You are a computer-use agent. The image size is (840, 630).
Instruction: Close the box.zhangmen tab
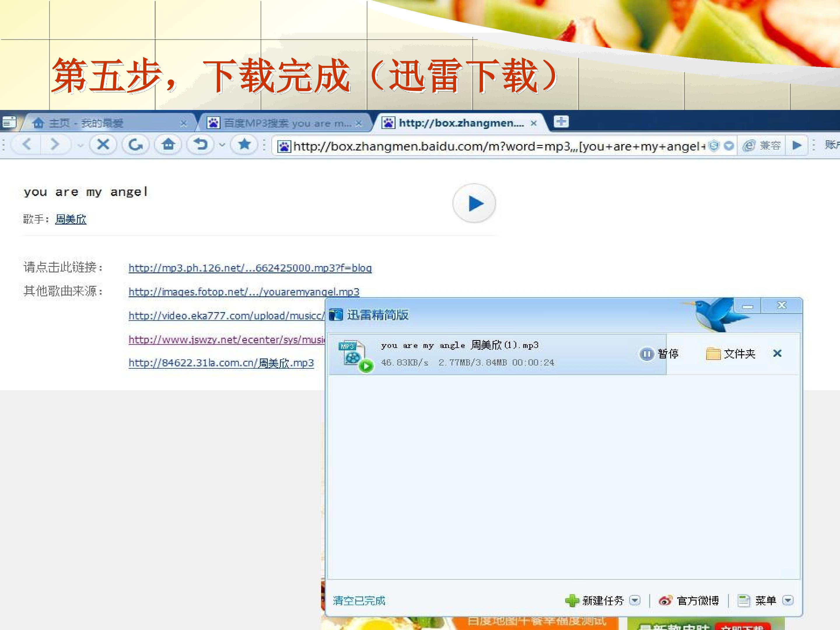[x=533, y=123]
